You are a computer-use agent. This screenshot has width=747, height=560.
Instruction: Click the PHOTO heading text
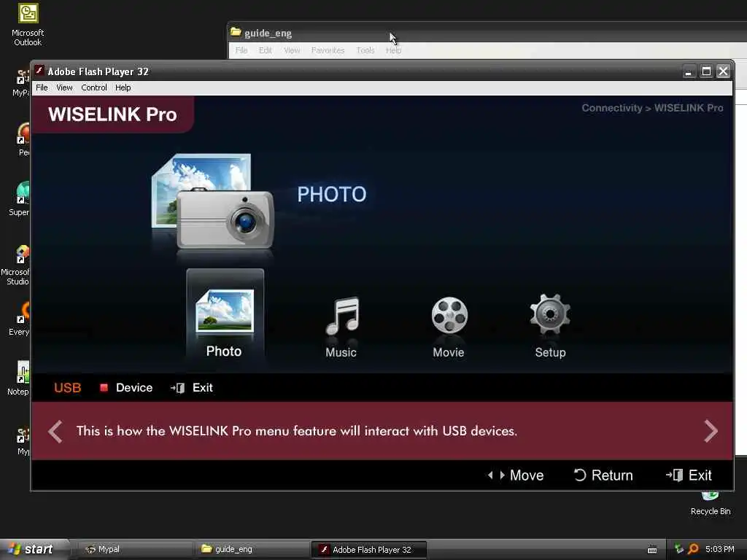332,194
